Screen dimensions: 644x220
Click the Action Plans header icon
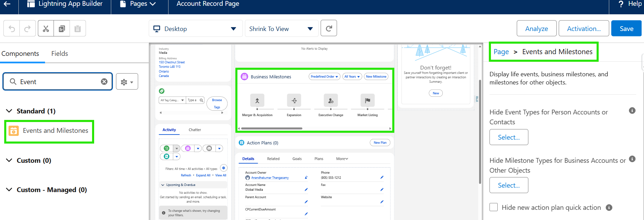pos(241,143)
